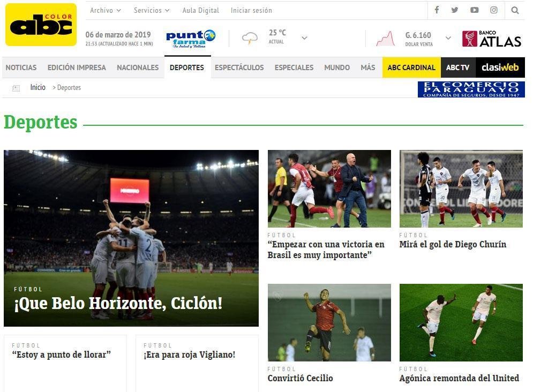
Task: Click the Punto Farma logo
Action: [190, 37]
